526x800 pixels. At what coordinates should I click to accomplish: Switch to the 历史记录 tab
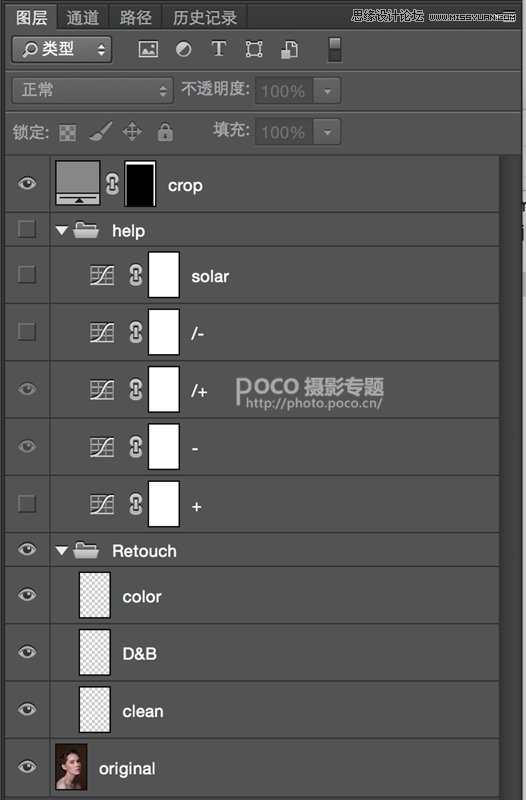(x=205, y=17)
